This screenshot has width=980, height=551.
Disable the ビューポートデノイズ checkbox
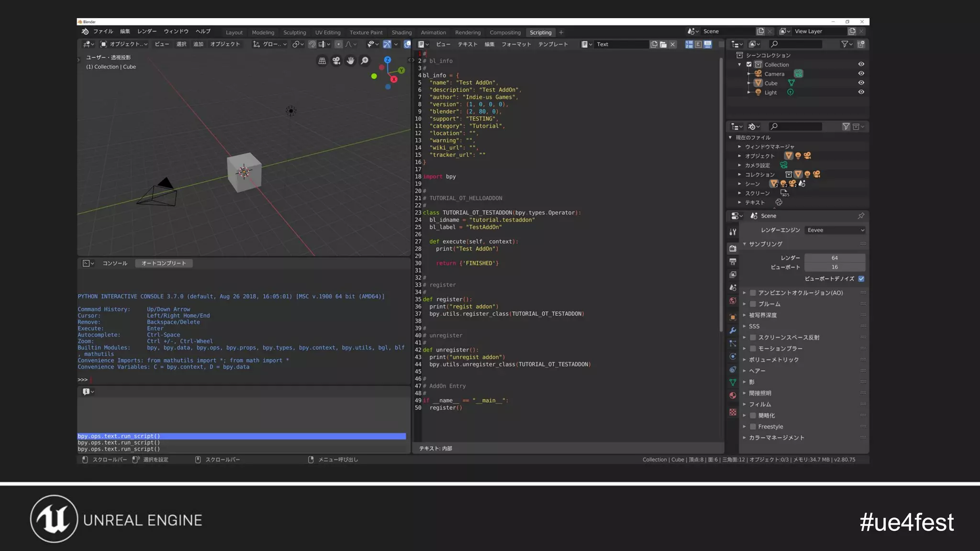[861, 279]
